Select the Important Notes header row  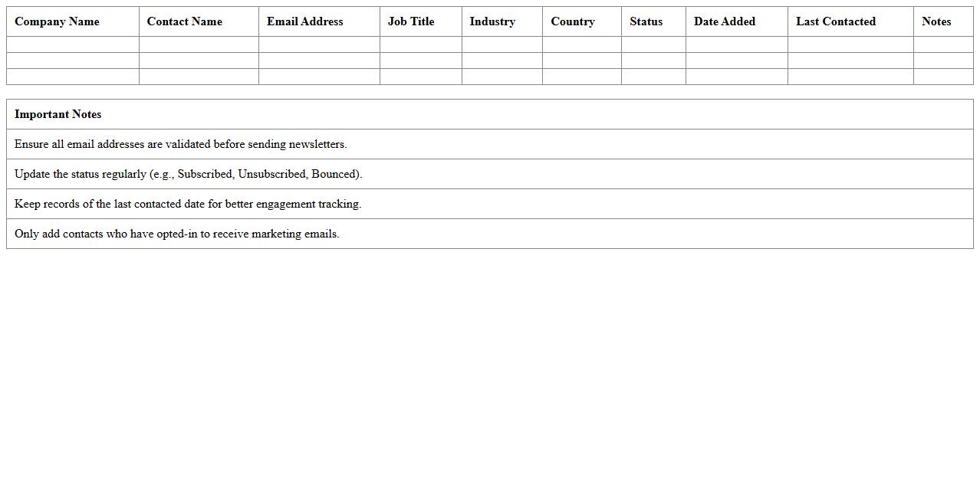pos(489,113)
